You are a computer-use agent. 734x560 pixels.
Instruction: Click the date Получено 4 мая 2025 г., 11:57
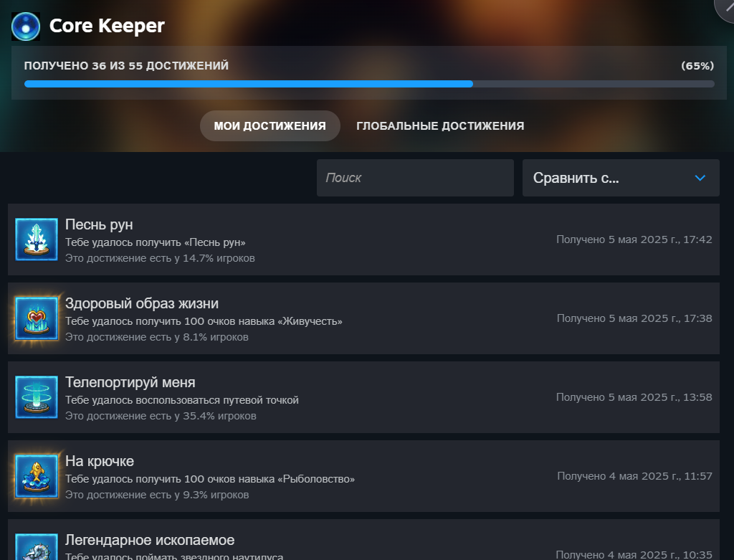click(635, 476)
